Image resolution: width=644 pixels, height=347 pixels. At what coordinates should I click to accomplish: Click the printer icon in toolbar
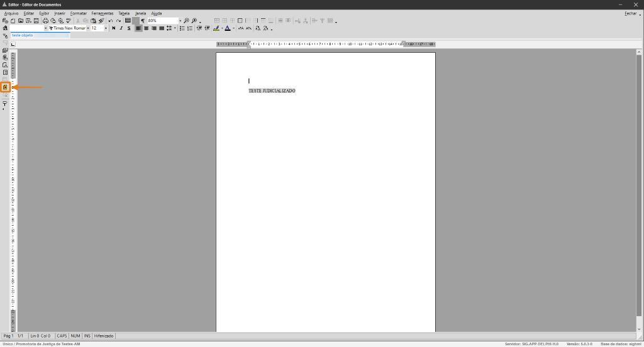[45, 21]
